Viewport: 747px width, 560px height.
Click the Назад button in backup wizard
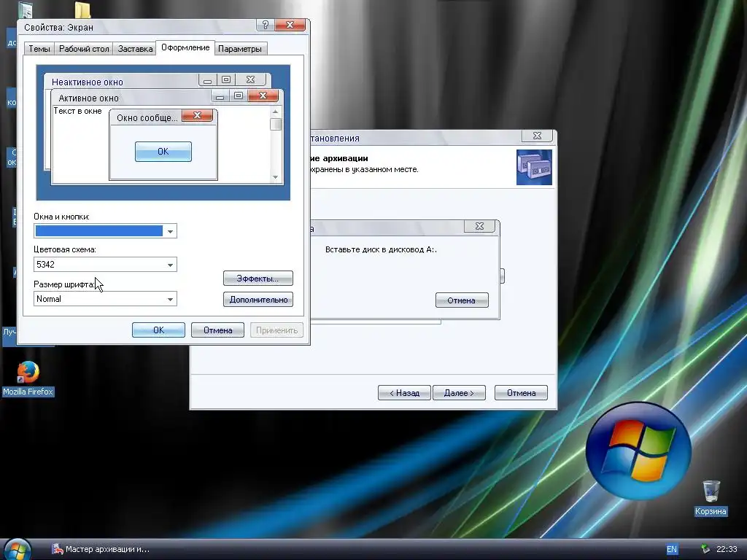(x=404, y=393)
